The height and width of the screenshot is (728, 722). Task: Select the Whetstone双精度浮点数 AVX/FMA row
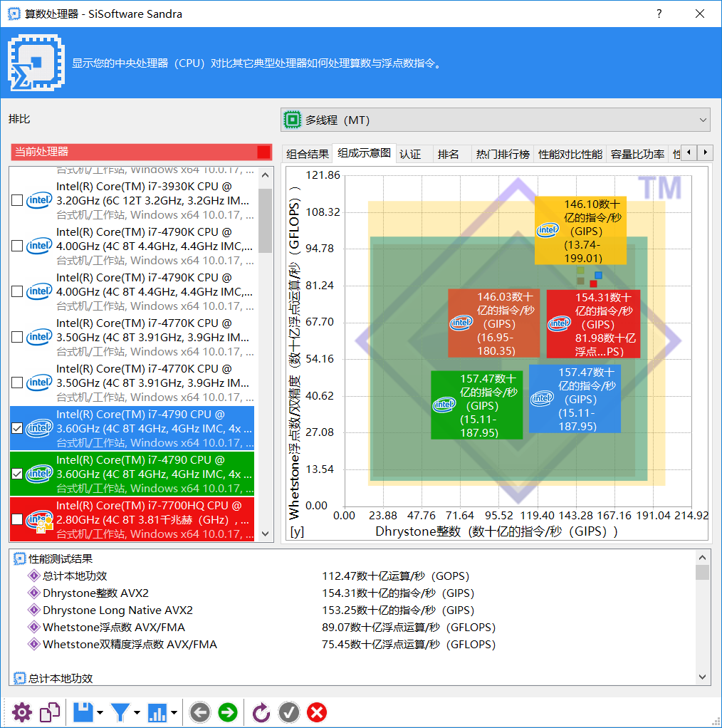352,645
